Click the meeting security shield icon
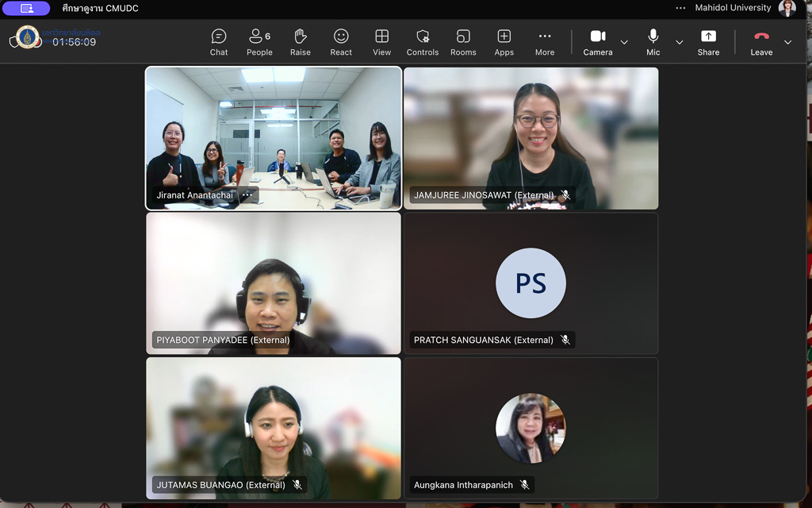This screenshot has width=812, height=508. click(14, 42)
